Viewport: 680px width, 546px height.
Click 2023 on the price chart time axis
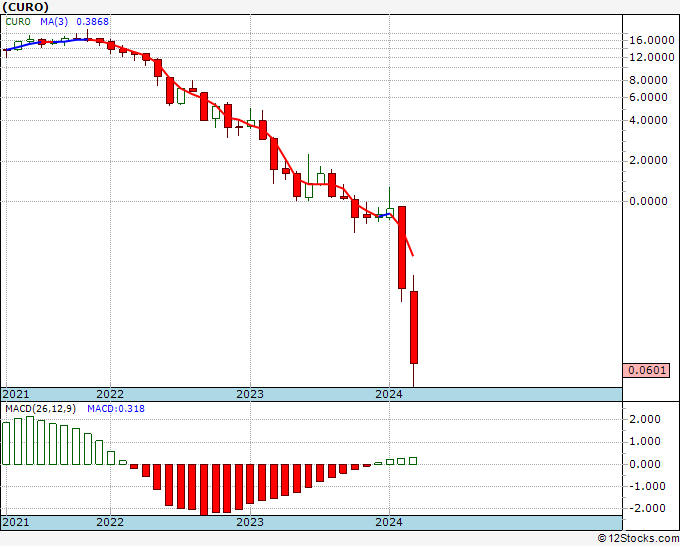point(250,394)
